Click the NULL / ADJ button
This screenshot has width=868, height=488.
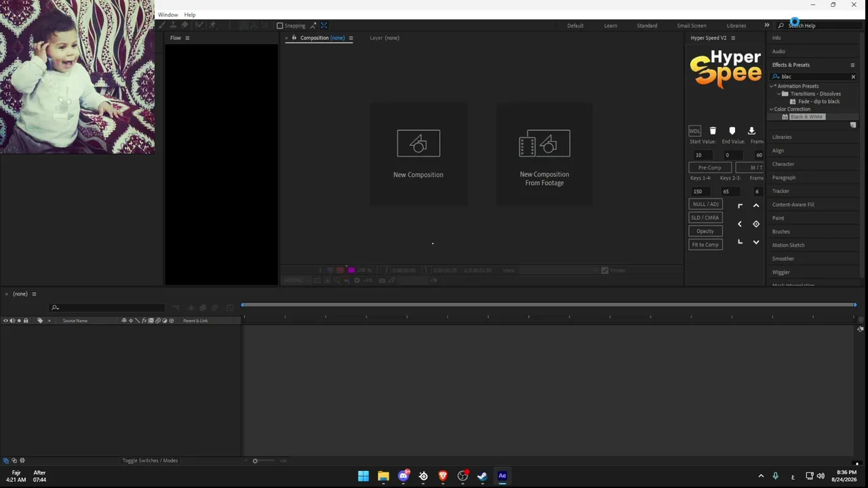pos(705,204)
